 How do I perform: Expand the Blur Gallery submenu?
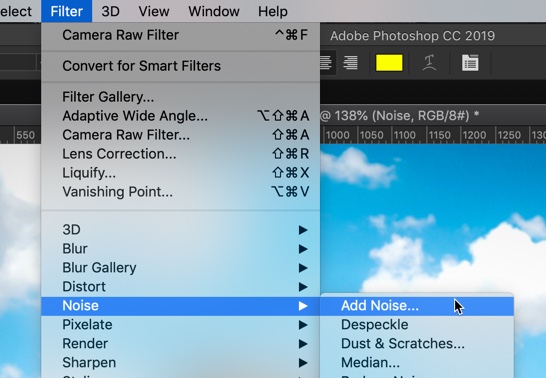pos(180,268)
